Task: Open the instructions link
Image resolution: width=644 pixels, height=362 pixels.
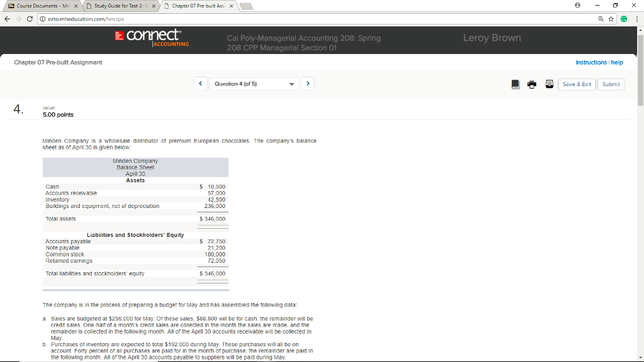Action: pyautogui.click(x=591, y=62)
